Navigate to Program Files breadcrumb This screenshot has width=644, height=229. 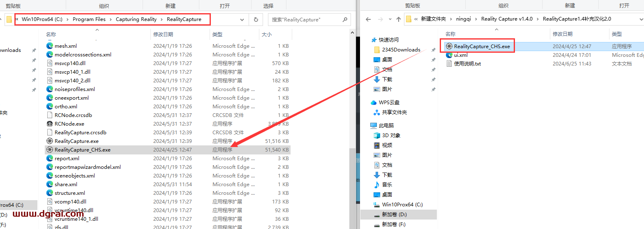(x=89, y=19)
